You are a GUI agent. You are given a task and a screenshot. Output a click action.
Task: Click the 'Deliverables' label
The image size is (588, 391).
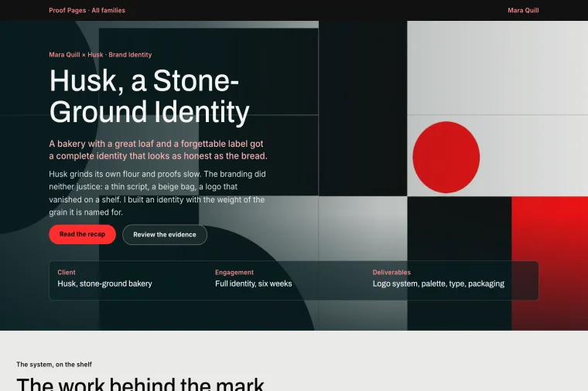391,272
